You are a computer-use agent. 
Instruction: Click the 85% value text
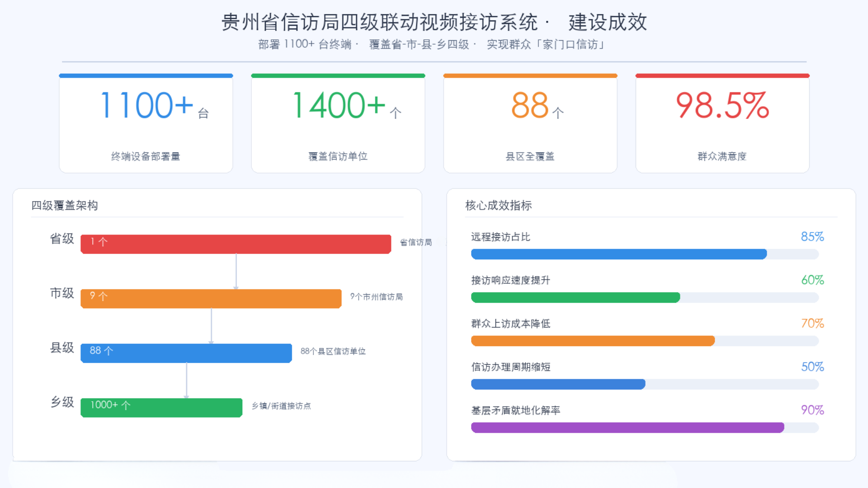812,237
